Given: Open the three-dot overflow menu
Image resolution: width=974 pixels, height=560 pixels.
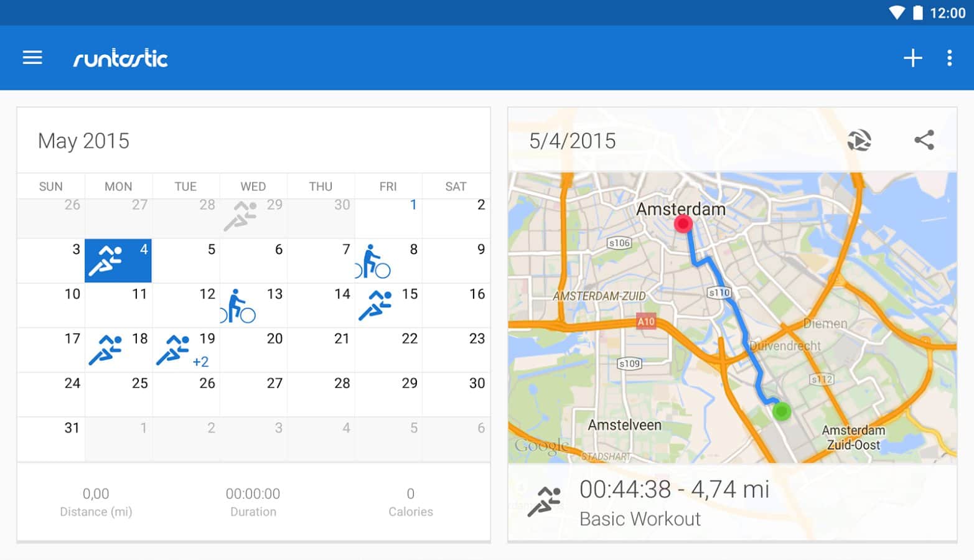Looking at the screenshot, I should tap(949, 58).
